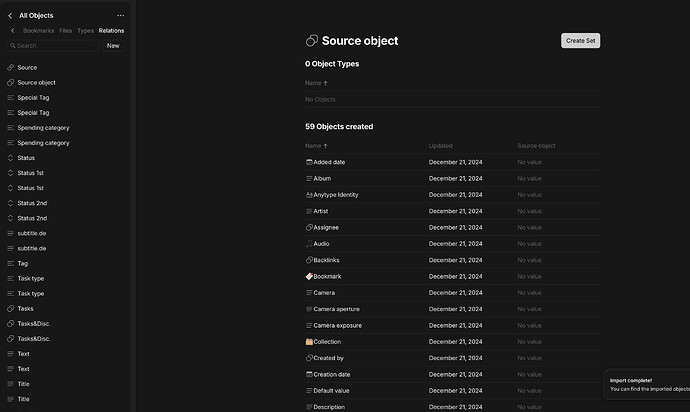Image resolution: width=690 pixels, height=412 pixels.
Task: Click the 59 Objects created heading
Action: tap(339, 127)
